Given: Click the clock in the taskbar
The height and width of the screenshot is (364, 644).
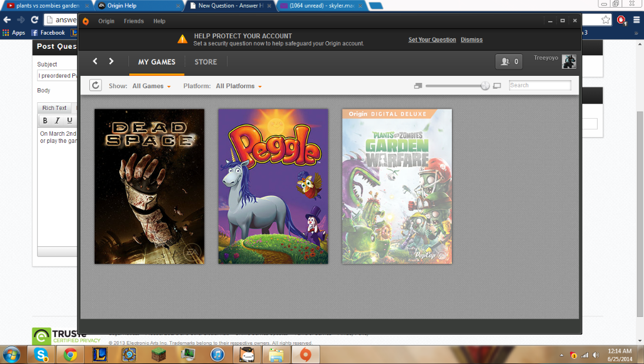Looking at the screenshot, I should [620, 355].
